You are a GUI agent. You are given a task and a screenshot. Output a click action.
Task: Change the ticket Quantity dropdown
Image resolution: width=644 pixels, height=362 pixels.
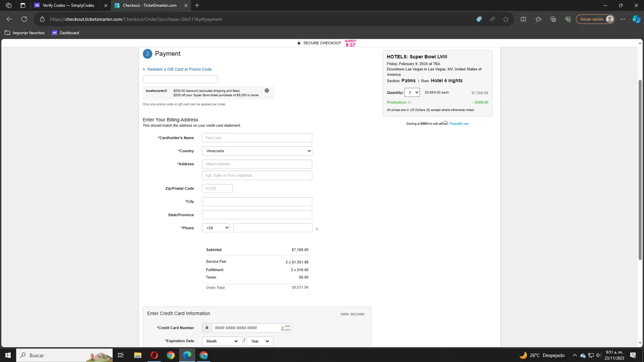[412, 93]
